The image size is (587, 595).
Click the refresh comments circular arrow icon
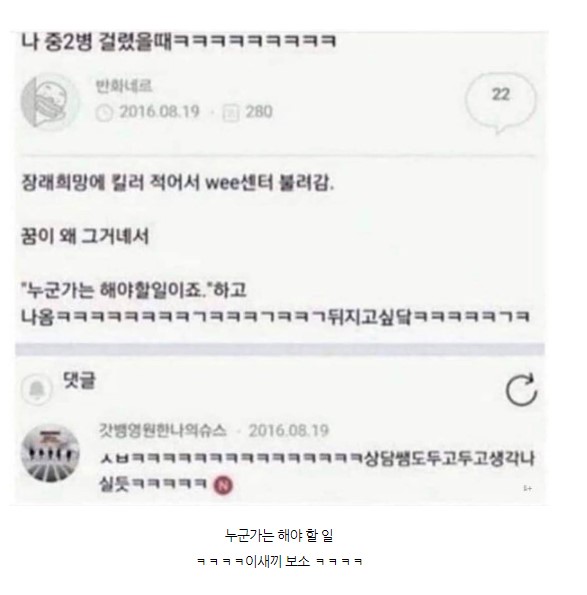click(521, 390)
